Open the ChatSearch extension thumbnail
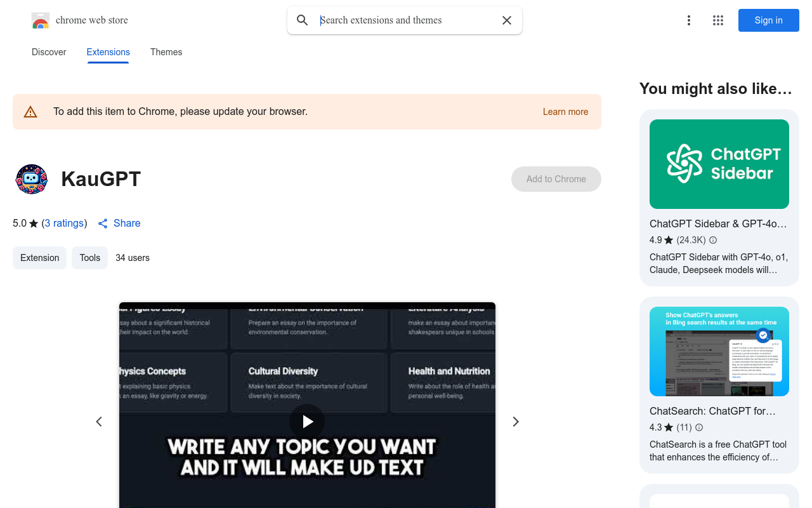This screenshot has width=812, height=508. coord(719,351)
